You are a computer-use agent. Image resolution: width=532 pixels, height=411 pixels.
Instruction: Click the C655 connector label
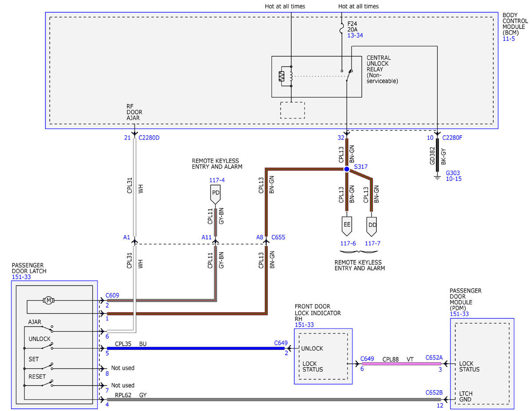pos(278,237)
